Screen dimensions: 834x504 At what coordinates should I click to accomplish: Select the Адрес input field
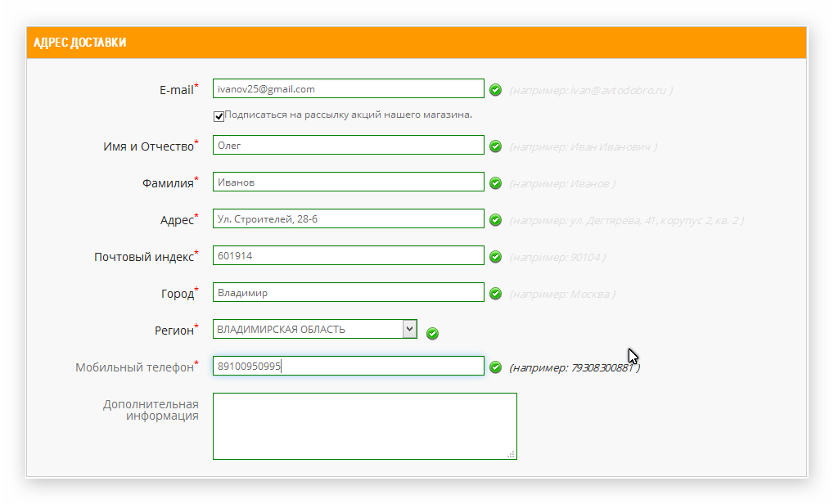pos(349,218)
